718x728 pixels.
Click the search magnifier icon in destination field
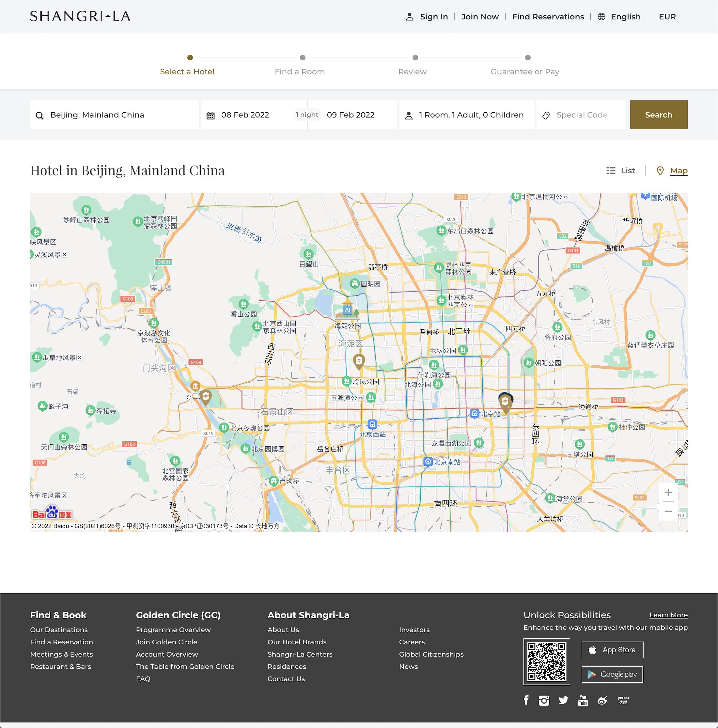click(x=39, y=115)
